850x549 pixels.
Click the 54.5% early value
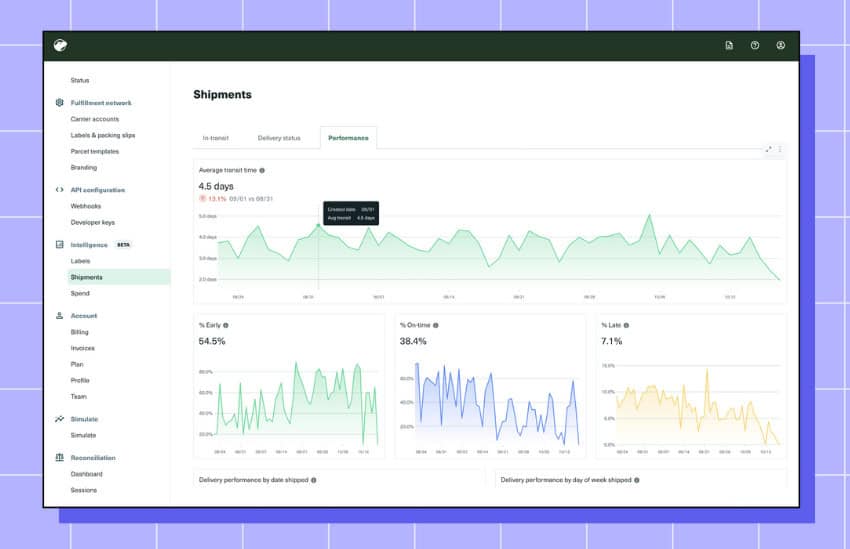(x=212, y=341)
